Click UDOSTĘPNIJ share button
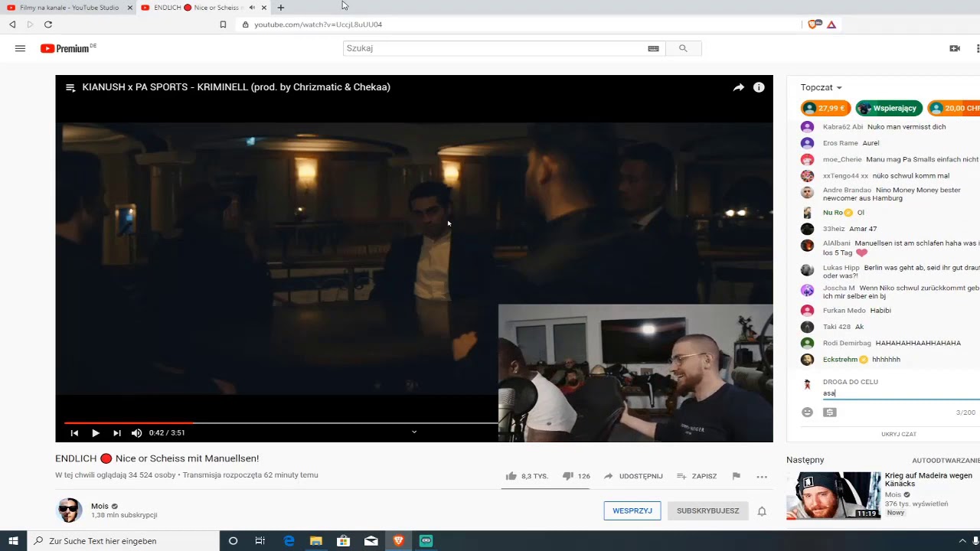 coord(633,476)
